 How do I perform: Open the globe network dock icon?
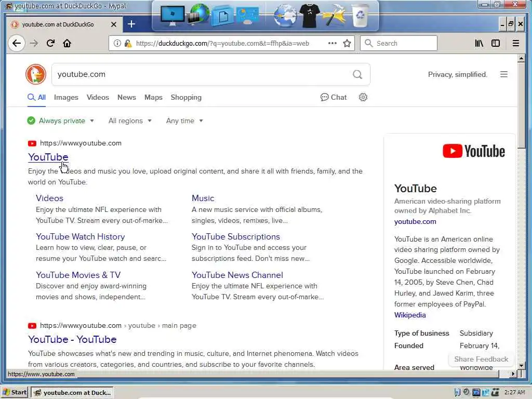(198, 14)
